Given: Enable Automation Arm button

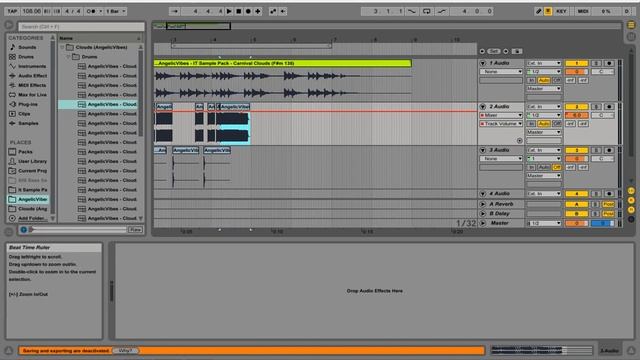Looking at the screenshot, I should 273,11.
